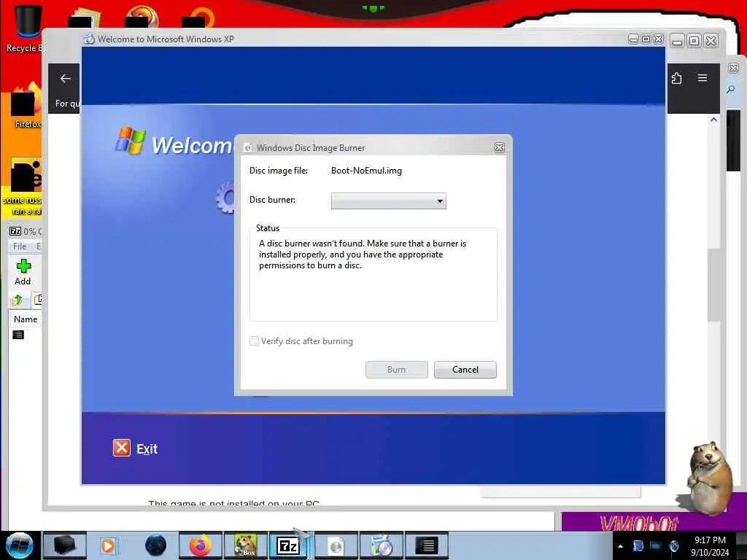Click the black text-lines taskbar icon
The width and height of the screenshot is (747, 560).
pos(427,545)
